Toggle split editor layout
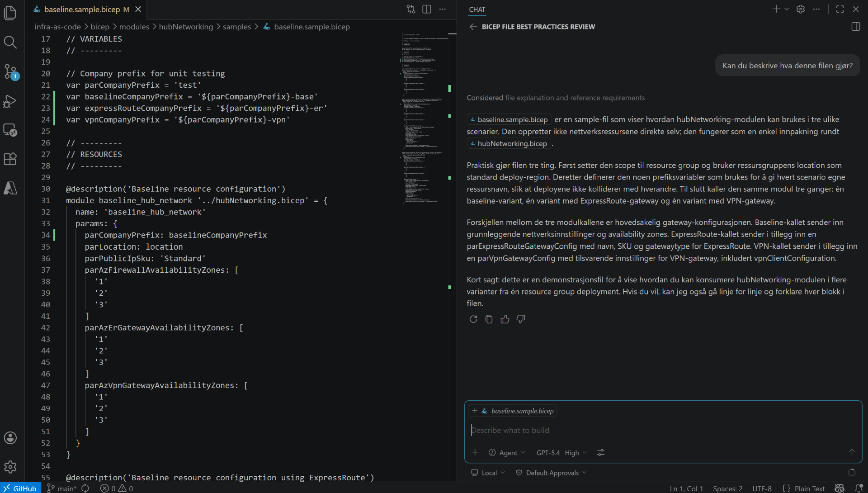The width and height of the screenshot is (868, 493). point(426,9)
